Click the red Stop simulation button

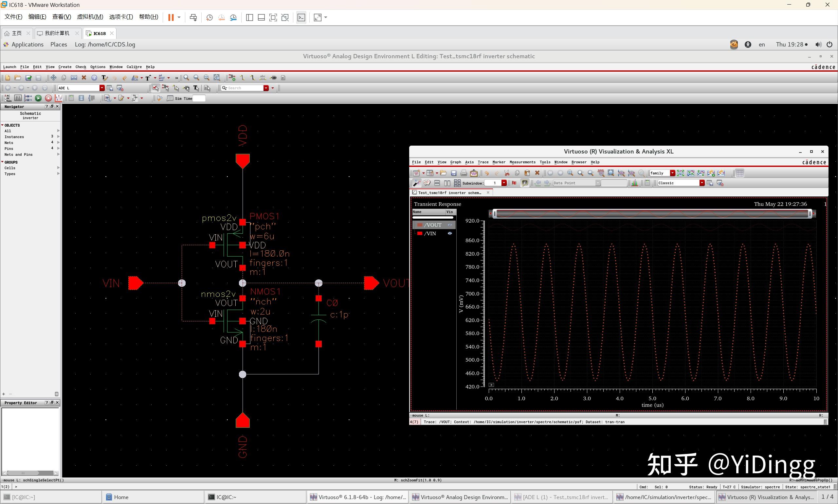click(x=48, y=98)
